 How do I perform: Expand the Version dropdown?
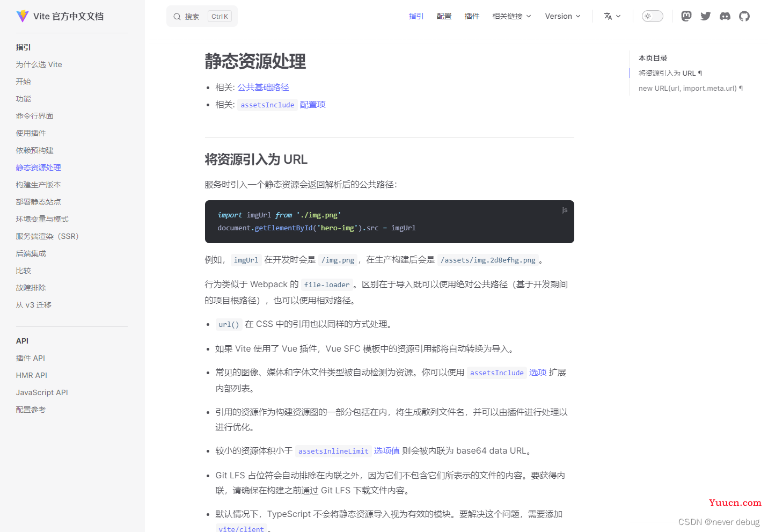562,16
